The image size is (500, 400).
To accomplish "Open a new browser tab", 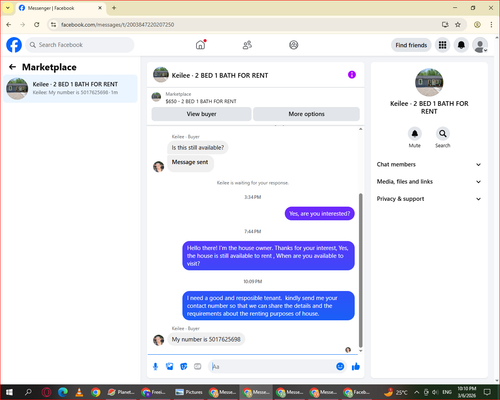I will coord(114,8).
